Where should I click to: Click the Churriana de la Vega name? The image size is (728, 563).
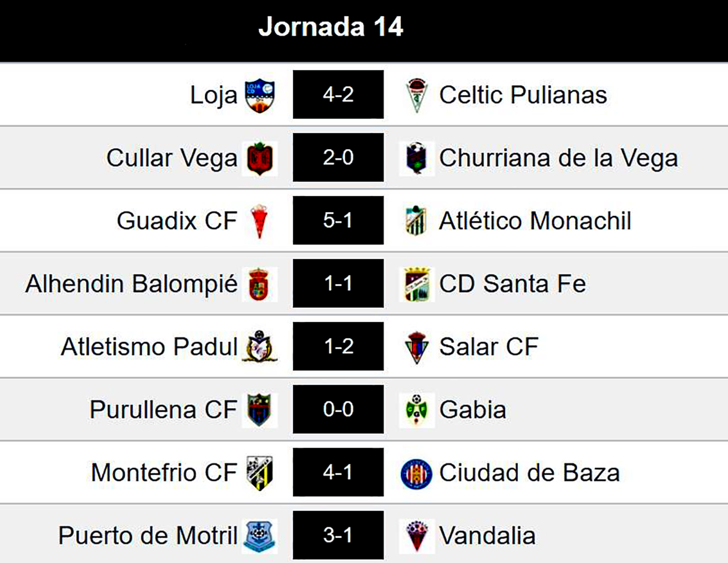coord(558,158)
